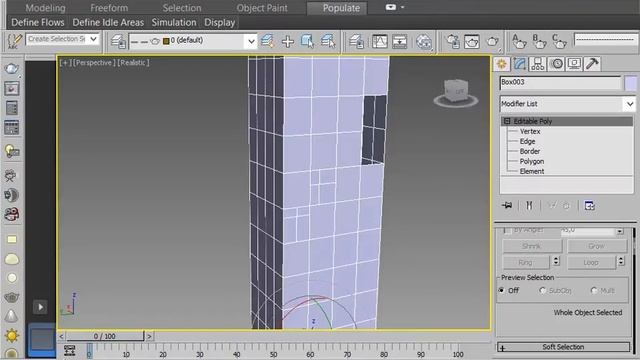
Task: Open the Define Flows panel
Action: pyautogui.click(x=38, y=22)
